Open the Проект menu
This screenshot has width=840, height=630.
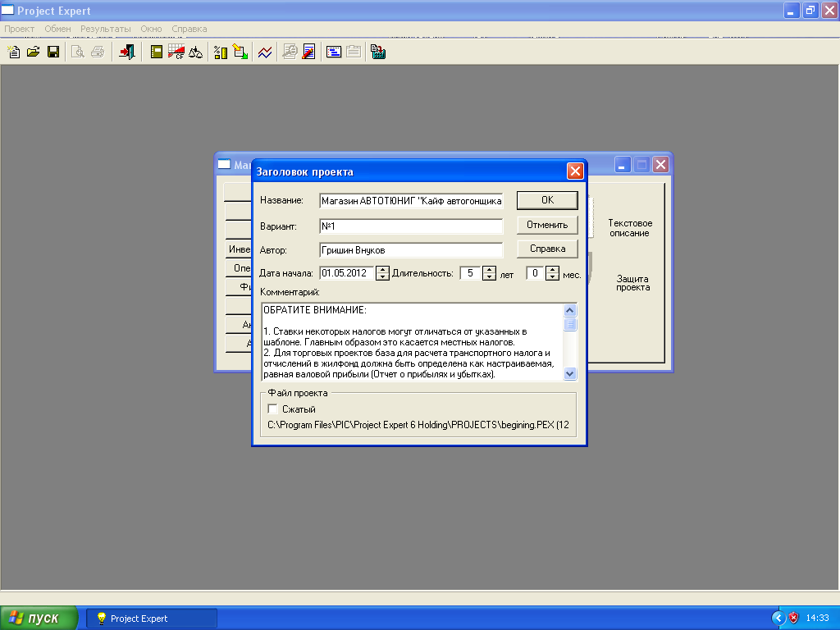tap(20, 29)
